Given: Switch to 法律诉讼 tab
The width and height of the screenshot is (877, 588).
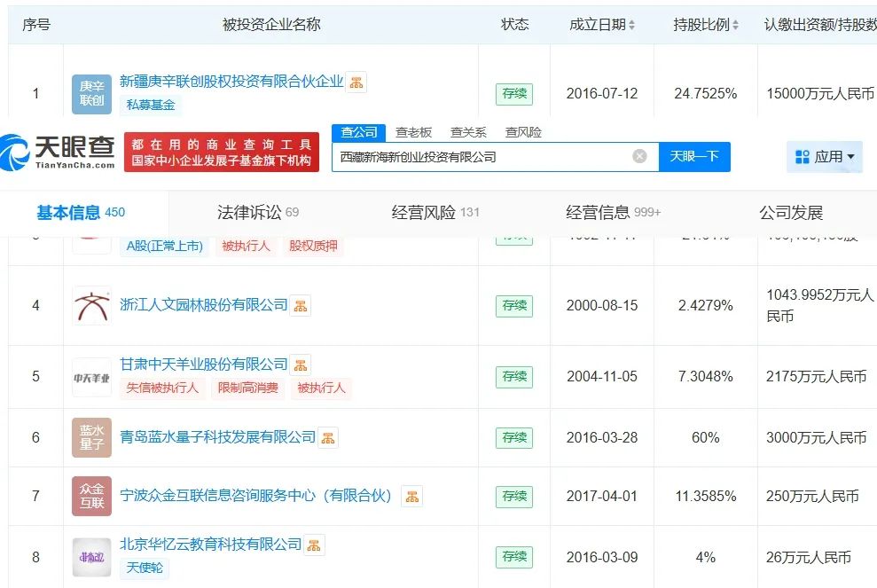Looking at the screenshot, I should tap(257, 213).
